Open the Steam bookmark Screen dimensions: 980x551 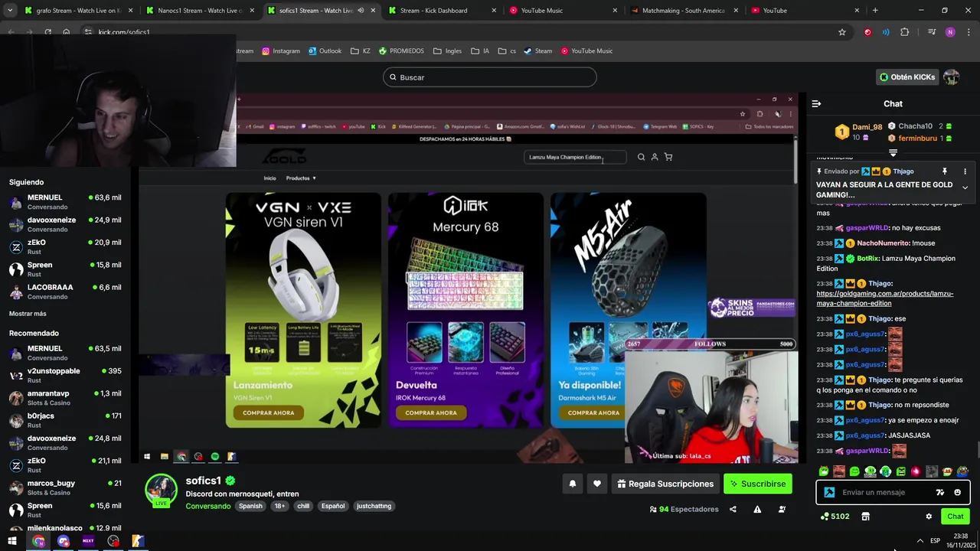click(538, 51)
